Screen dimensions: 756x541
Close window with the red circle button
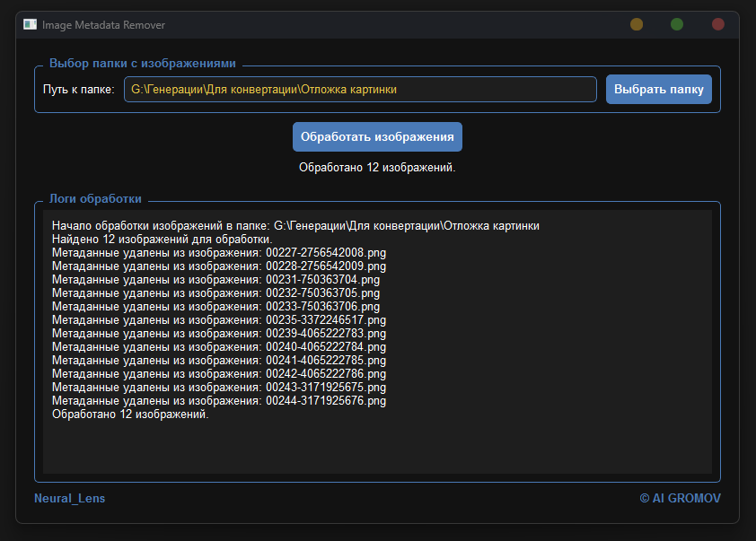click(718, 24)
